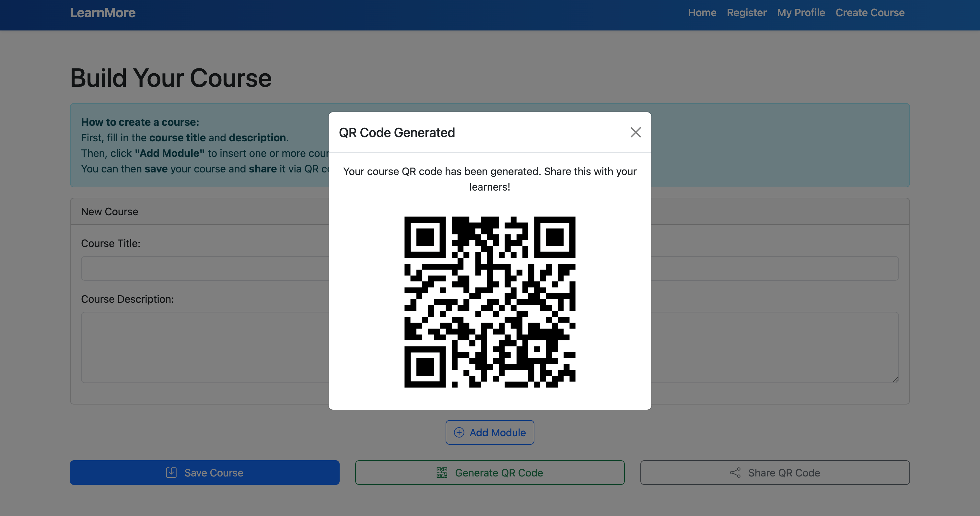
Task: Click the QR Code Generated dialog title
Action: click(x=396, y=133)
